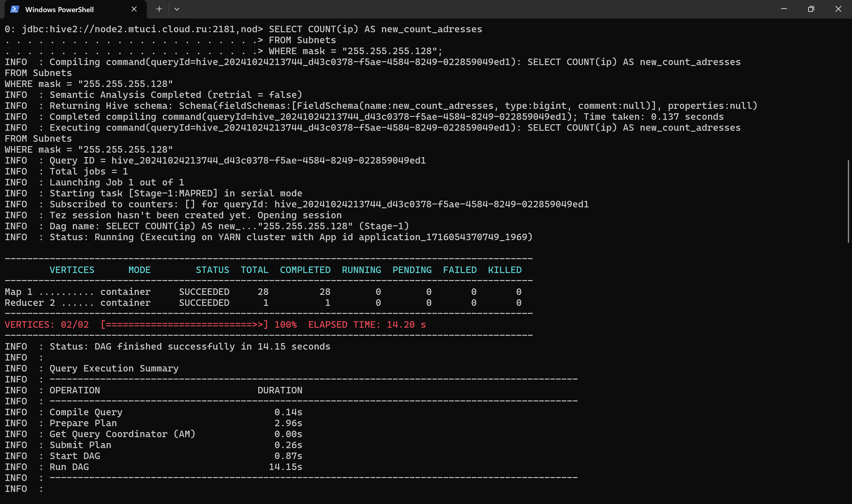The image size is (852, 504).
Task: Click the '14.15s' Run DAG duration
Action: pyautogui.click(x=285, y=467)
